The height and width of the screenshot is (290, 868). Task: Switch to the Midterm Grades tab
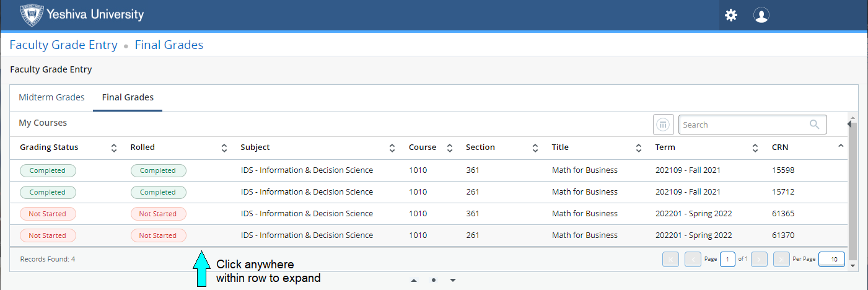pos(51,97)
